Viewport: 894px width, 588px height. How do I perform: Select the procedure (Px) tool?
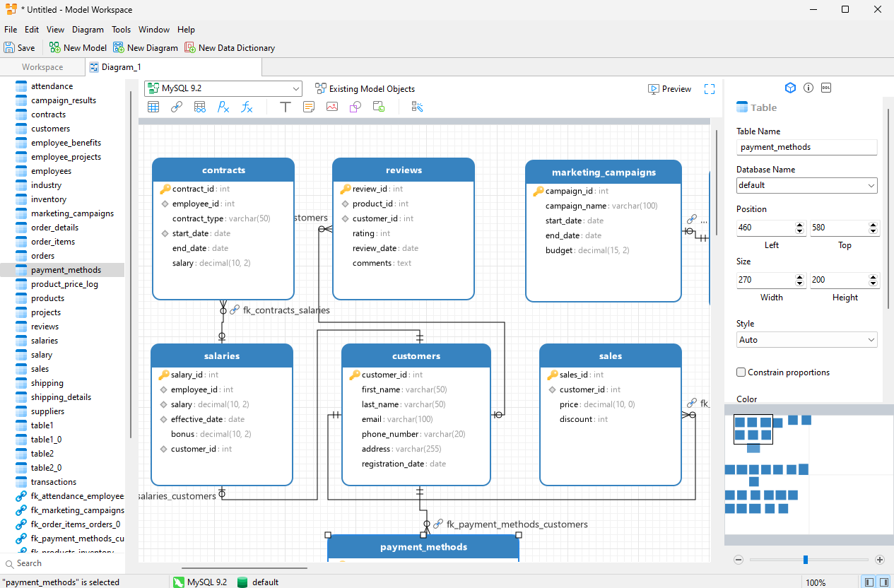[223, 107]
